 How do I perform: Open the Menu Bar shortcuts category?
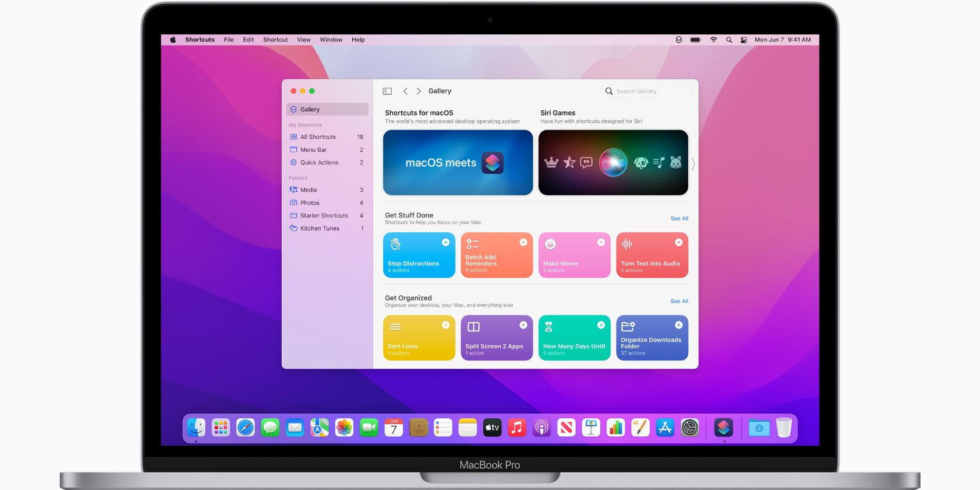pos(327,150)
